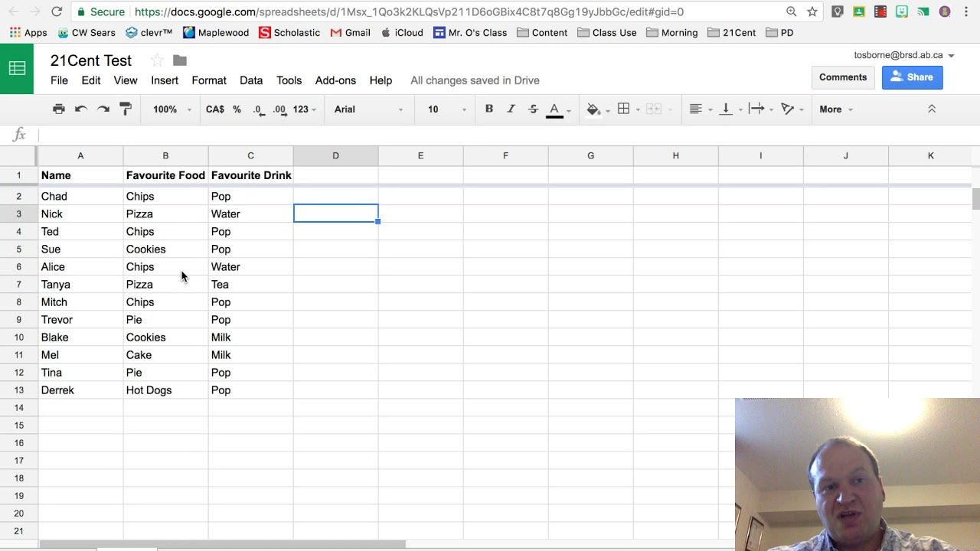
Task: Open the Format menu
Action: tap(209, 80)
